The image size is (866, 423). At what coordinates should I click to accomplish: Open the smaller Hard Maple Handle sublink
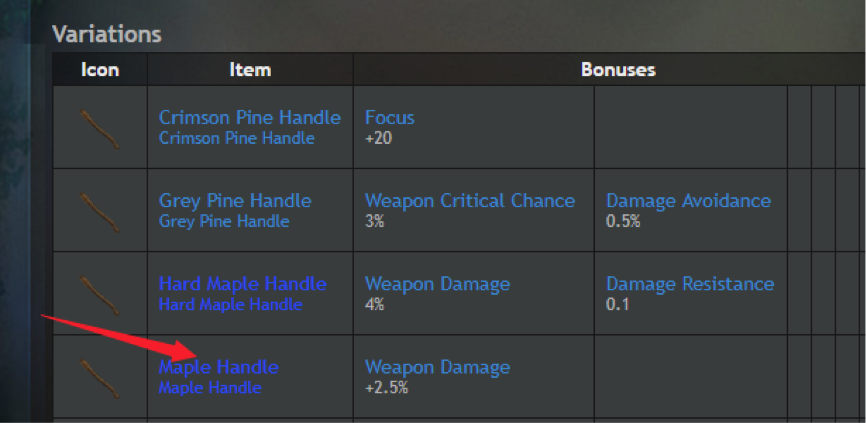230,304
